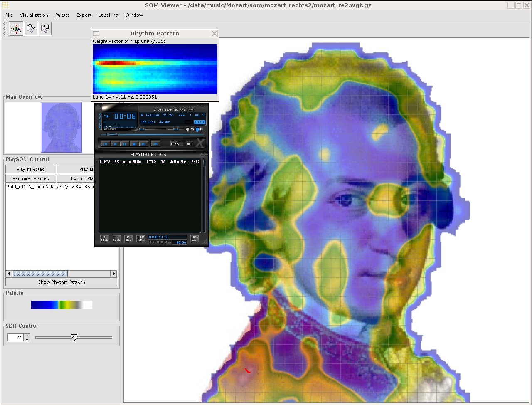Activate the line-path selection tool
The width and height of the screenshot is (532, 405).
pyautogui.click(x=30, y=29)
